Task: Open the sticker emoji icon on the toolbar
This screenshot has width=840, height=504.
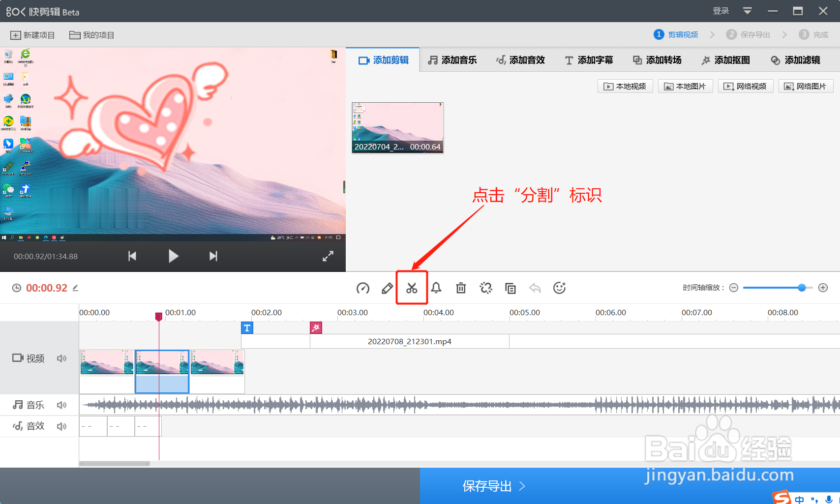Action: 559,288
